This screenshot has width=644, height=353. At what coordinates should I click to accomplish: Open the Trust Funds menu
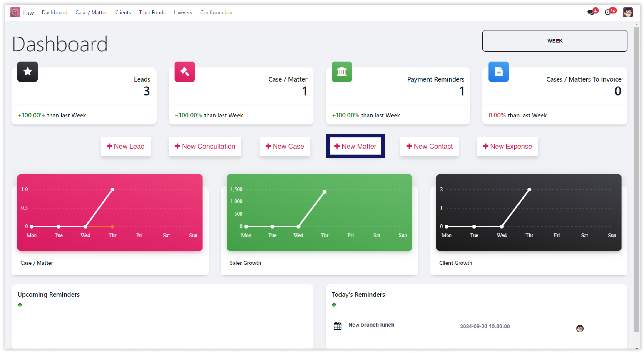click(152, 12)
